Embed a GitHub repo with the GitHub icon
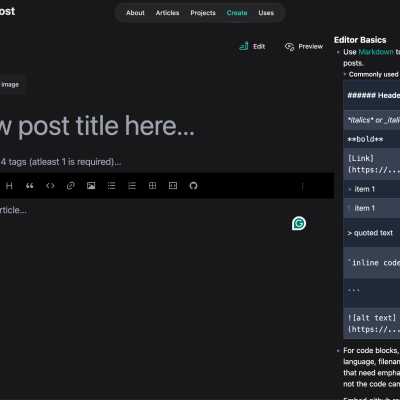The width and height of the screenshot is (400, 400). click(193, 186)
